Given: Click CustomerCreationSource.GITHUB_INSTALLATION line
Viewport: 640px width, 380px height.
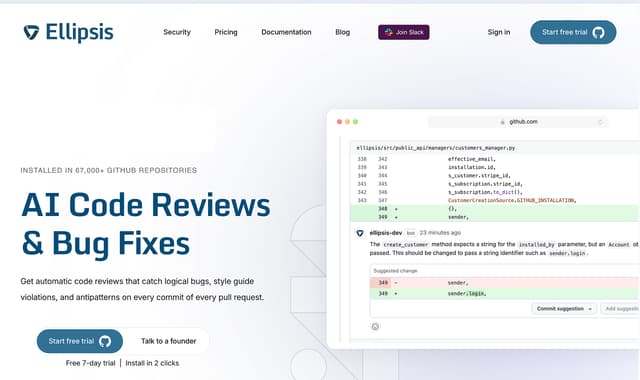Looking at the screenshot, I should pyautogui.click(x=512, y=200).
